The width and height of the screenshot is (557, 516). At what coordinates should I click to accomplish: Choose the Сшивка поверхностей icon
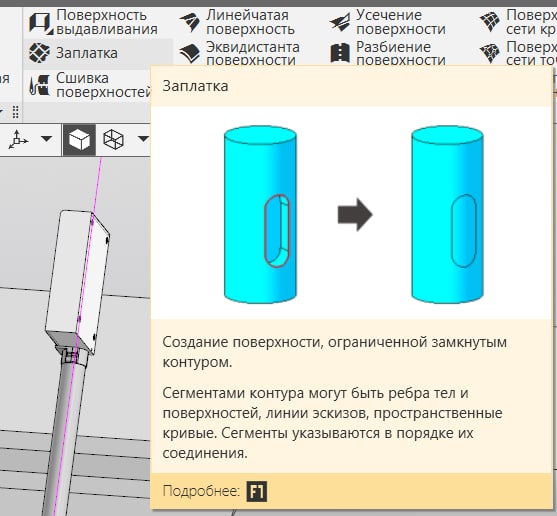pos(39,85)
